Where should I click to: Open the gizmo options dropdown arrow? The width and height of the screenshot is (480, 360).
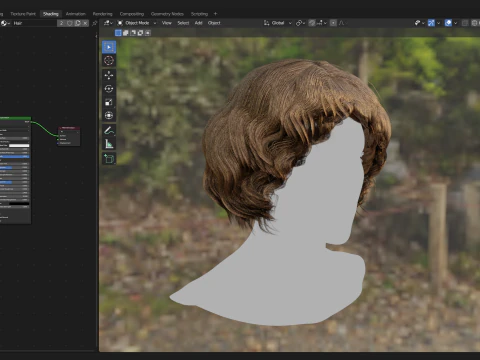click(438, 23)
